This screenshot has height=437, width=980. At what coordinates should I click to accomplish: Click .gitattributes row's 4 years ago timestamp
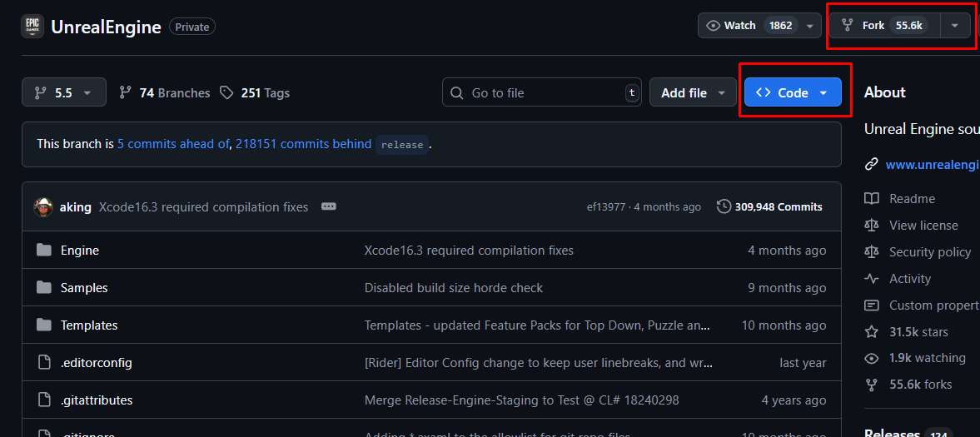click(x=793, y=400)
